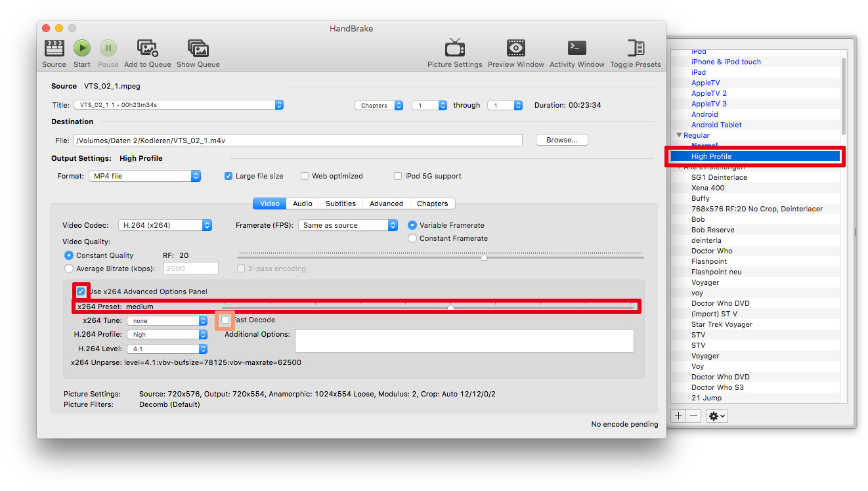Image resolution: width=868 pixels, height=491 pixels.
Task: Choose the Constant Quality radio button
Action: point(69,255)
